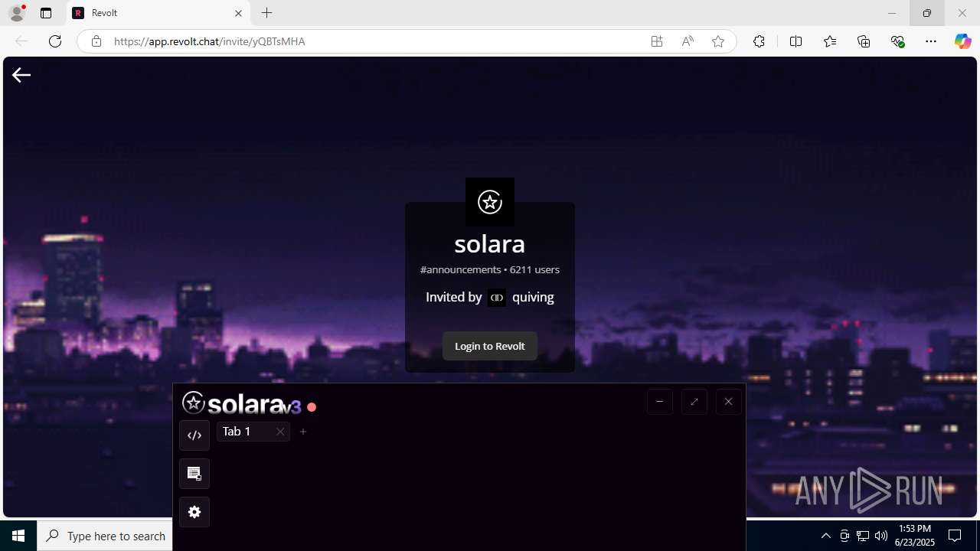
Task: Click the solara server star avatar
Action: (490, 202)
